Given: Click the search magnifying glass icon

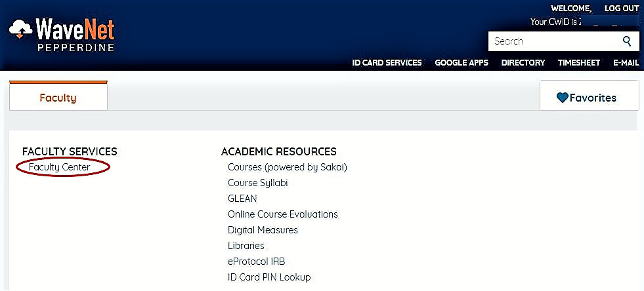Looking at the screenshot, I should 626,41.
